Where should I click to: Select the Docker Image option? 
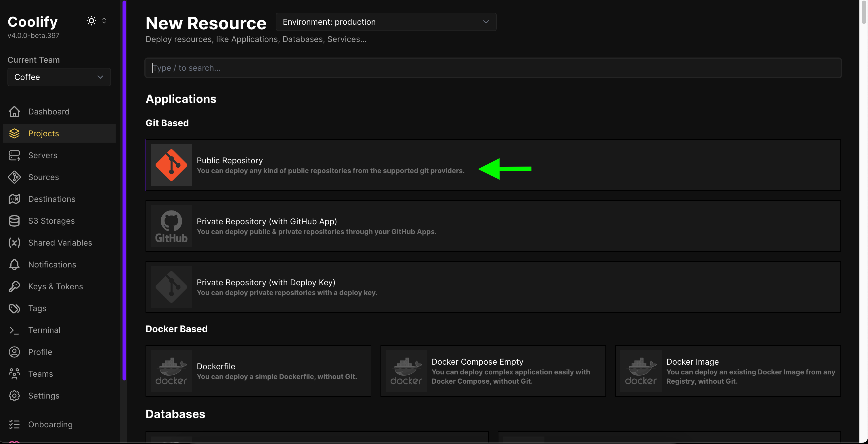point(728,371)
